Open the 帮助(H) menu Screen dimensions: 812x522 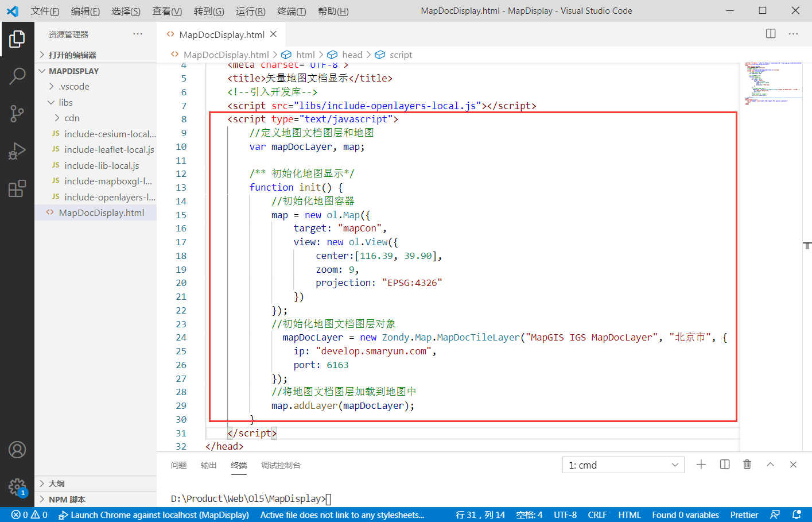[x=333, y=11]
